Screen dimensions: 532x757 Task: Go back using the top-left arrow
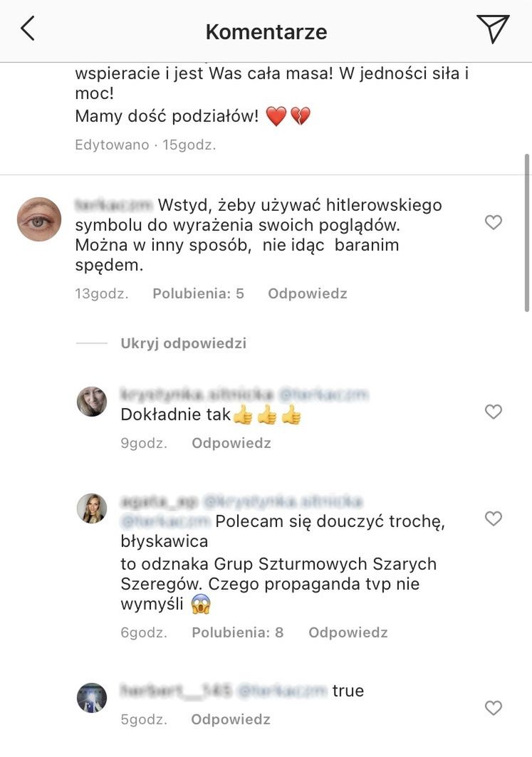click(28, 28)
